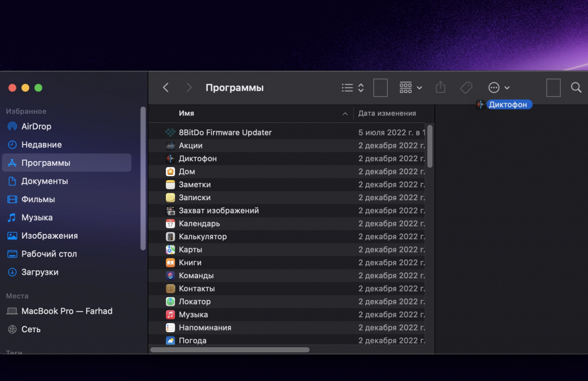The image size is (588, 381).
Task: Click the tag icon in toolbar
Action: (466, 88)
